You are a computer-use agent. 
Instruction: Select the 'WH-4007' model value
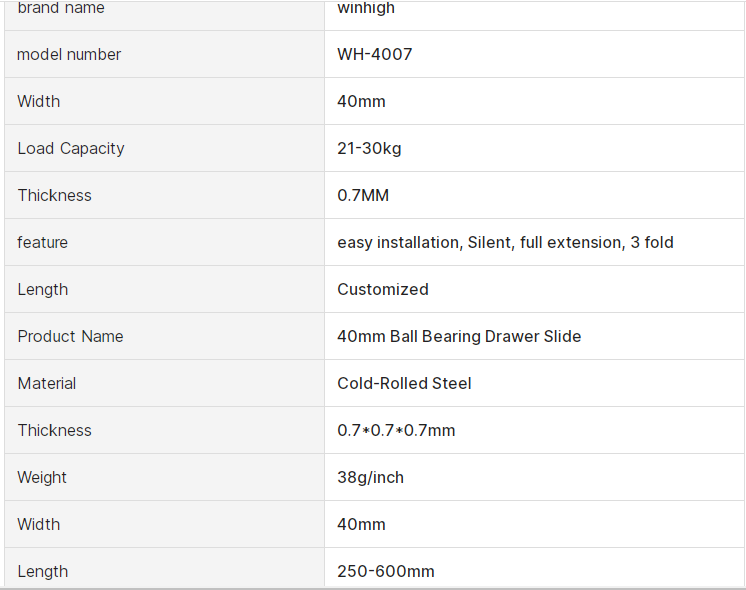[375, 55]
